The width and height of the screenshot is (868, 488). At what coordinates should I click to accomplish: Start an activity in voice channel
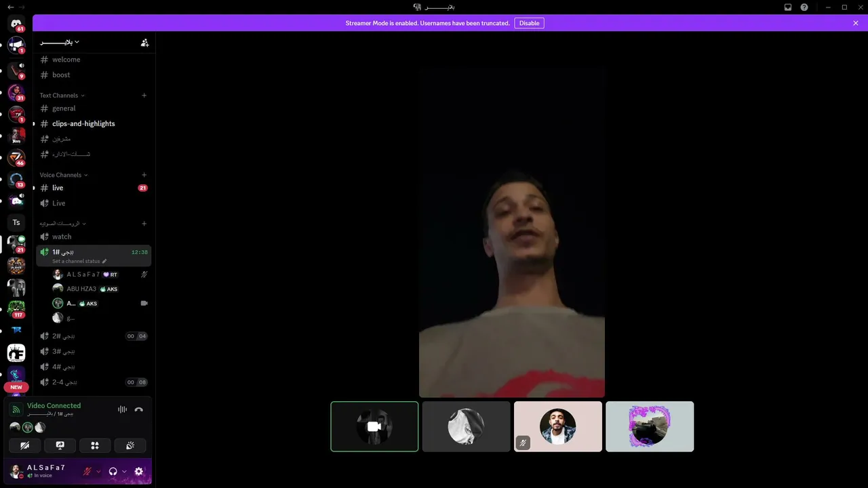[x=95, y=445]
